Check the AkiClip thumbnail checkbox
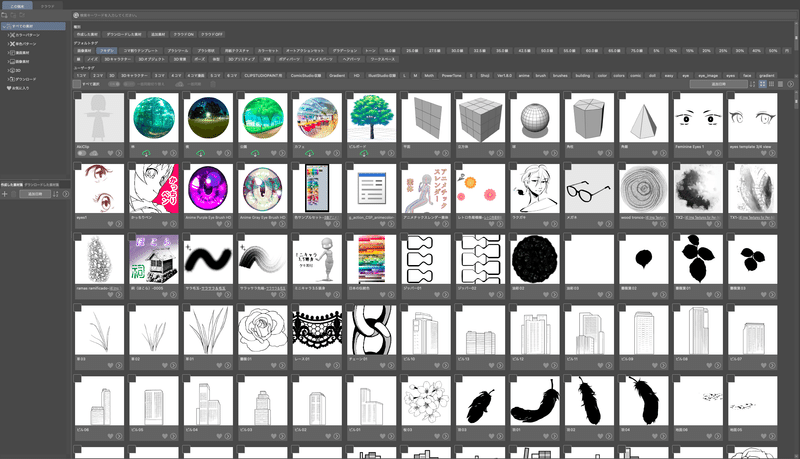 pos(78,95)
